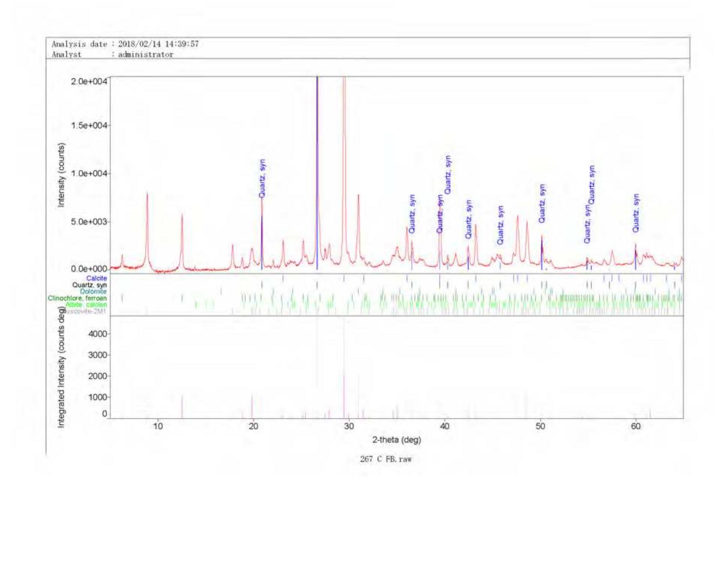This screenshot has height=588, width=714.
Task: Click the Analyst administrator text
Action: click(x=112, y=54)
